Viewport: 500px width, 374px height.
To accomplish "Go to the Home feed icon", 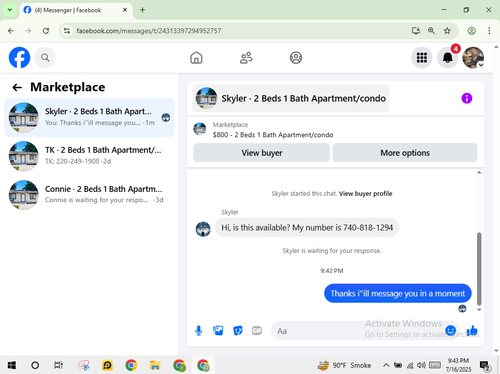I will point(196,58).
